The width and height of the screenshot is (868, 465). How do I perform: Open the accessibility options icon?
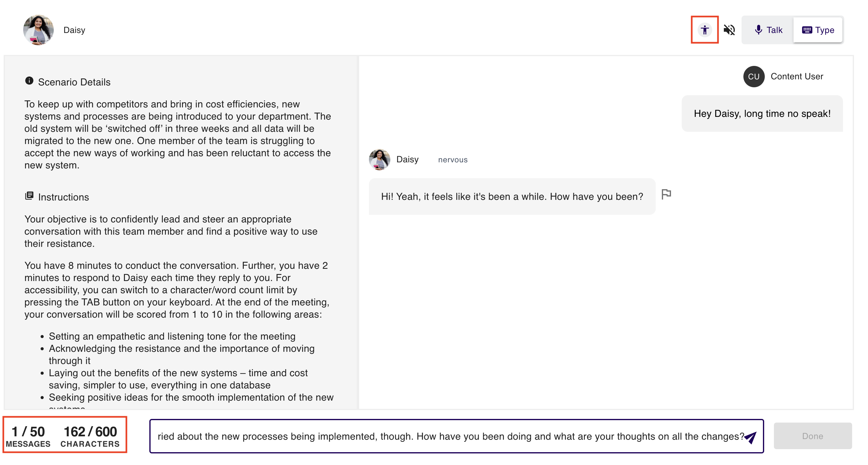[704, 30]
